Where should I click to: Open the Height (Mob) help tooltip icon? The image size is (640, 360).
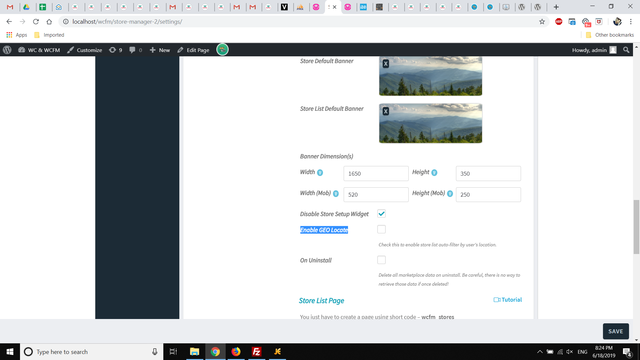[450, 193]
